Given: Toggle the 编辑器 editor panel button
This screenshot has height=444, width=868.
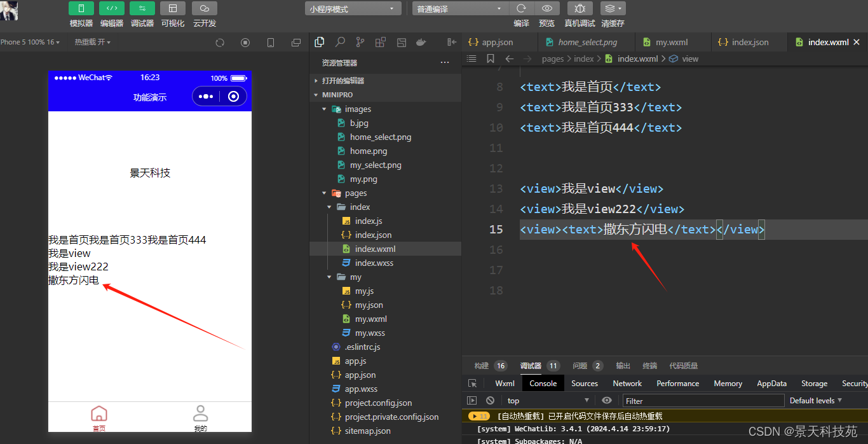Looking at the screenshot, I should [112, 8].
